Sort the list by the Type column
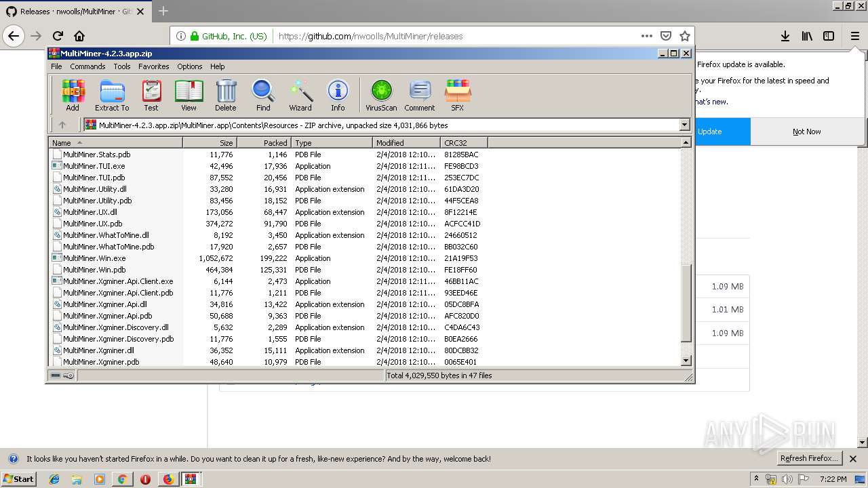The width and height of the screenshot is (868, 488). click(x=332, y=142)
